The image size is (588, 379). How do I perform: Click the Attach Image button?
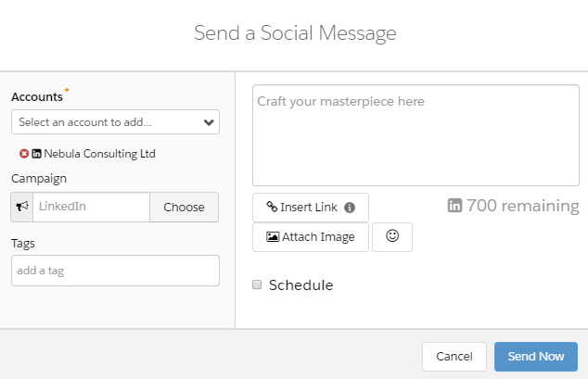(311, 236)
